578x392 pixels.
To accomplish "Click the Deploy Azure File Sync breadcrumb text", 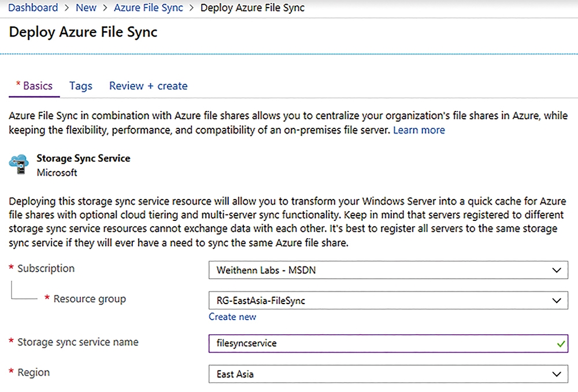I will [x=253, y=8].
